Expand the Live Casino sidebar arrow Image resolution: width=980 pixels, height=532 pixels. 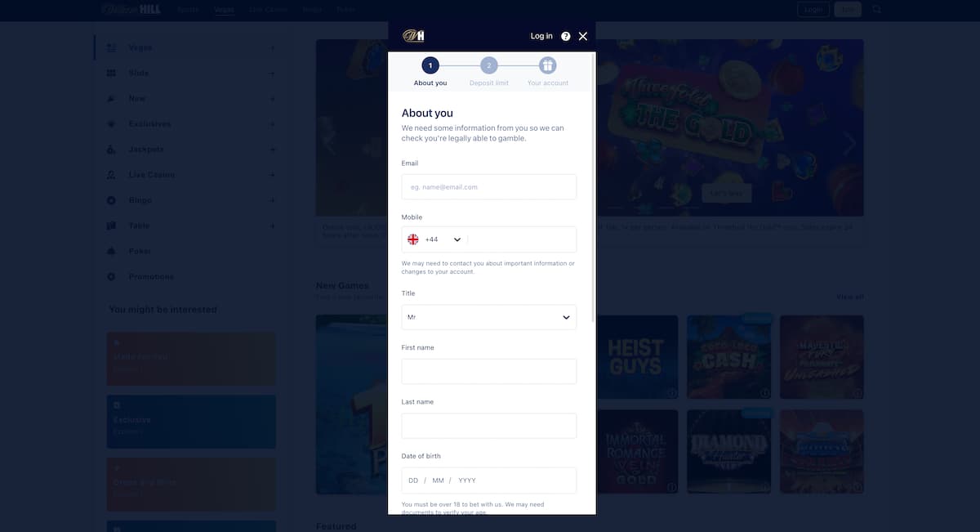[272, 175]
